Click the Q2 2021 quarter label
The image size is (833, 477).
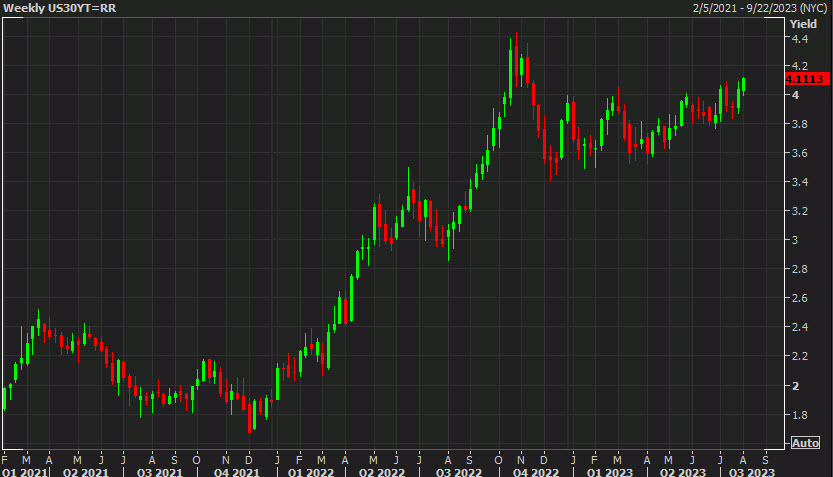tap(86, 472)
